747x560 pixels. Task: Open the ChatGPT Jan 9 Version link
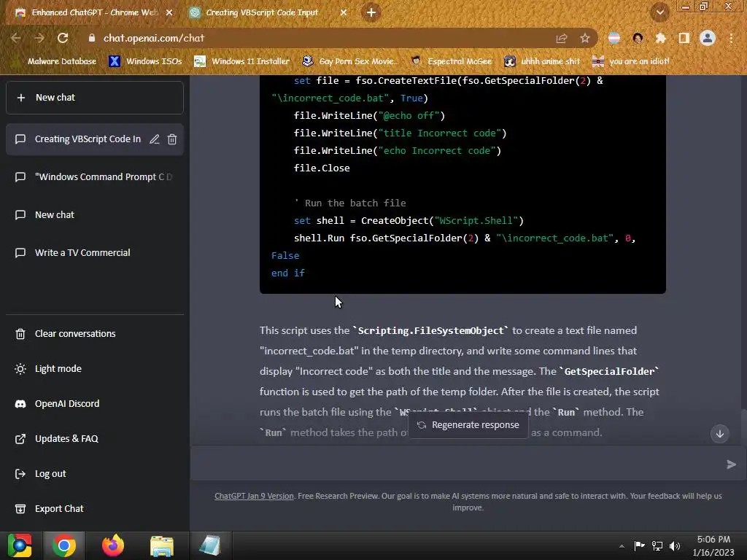click(x=254, y=496)
